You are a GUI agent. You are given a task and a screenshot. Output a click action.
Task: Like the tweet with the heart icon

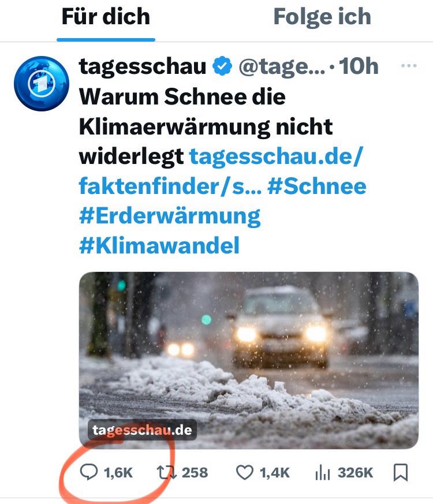click(245, 472)
